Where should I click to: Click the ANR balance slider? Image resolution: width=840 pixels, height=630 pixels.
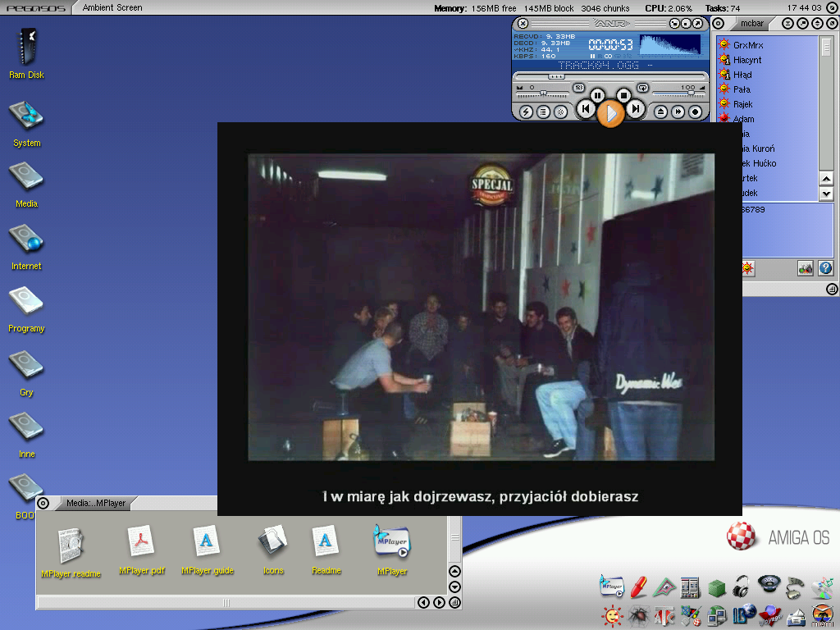tap(542, 94)
